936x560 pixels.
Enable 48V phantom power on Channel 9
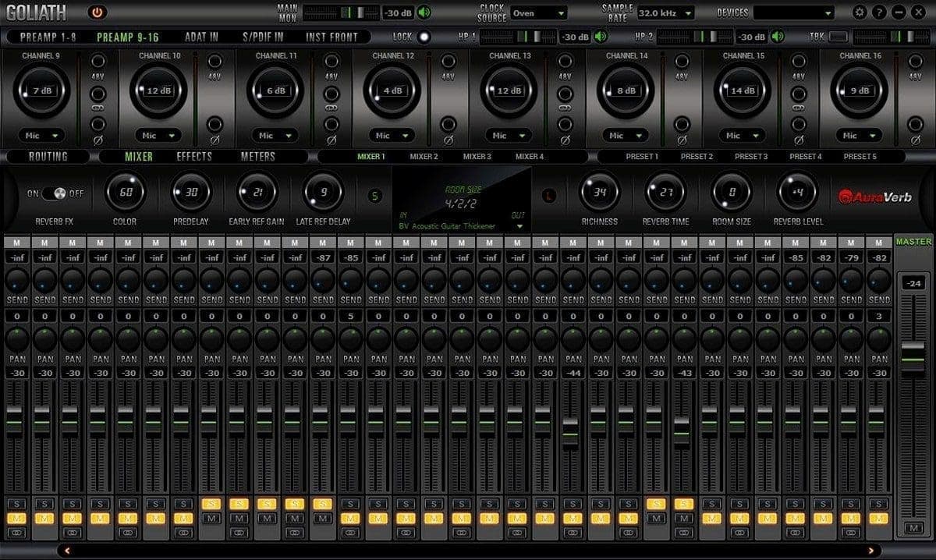(97, 62)
